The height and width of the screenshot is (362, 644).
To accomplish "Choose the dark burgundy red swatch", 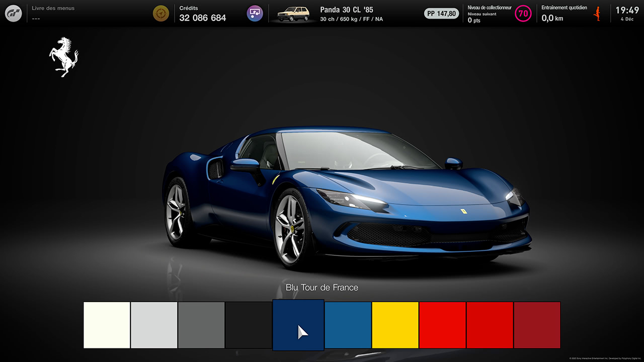I will (537, 325).
